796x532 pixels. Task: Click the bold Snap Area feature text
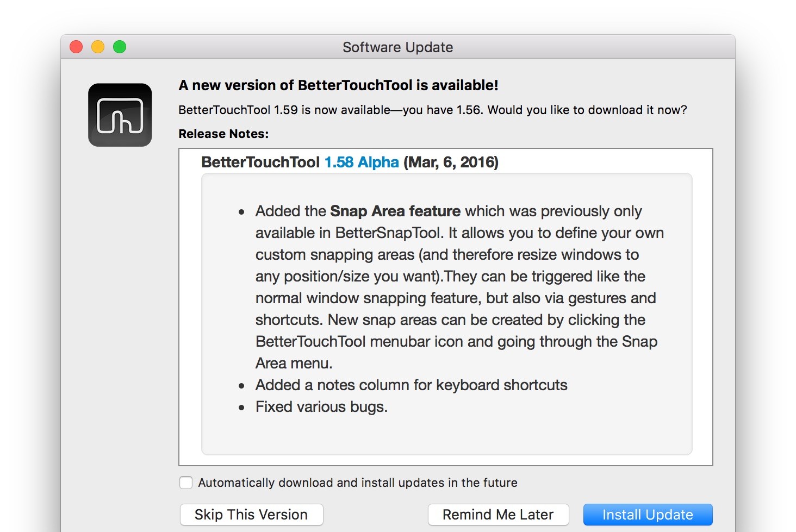(x=395, y=211)
